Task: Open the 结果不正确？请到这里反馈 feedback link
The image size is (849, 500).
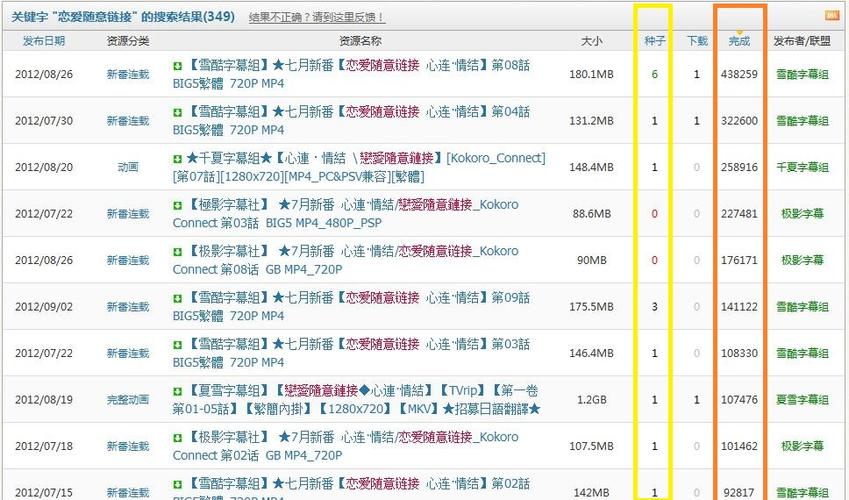Action: click(317, 17)
